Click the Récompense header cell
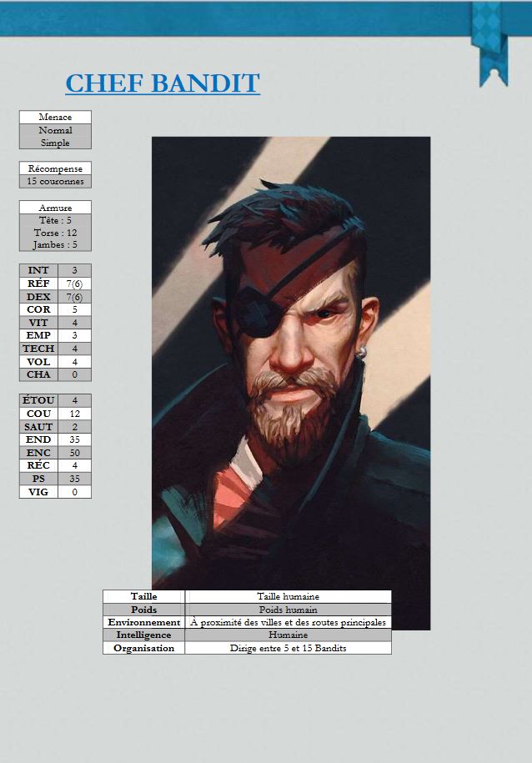Viewport: 532px width, 763px height. pyautogui.click(x=55, y=168)
